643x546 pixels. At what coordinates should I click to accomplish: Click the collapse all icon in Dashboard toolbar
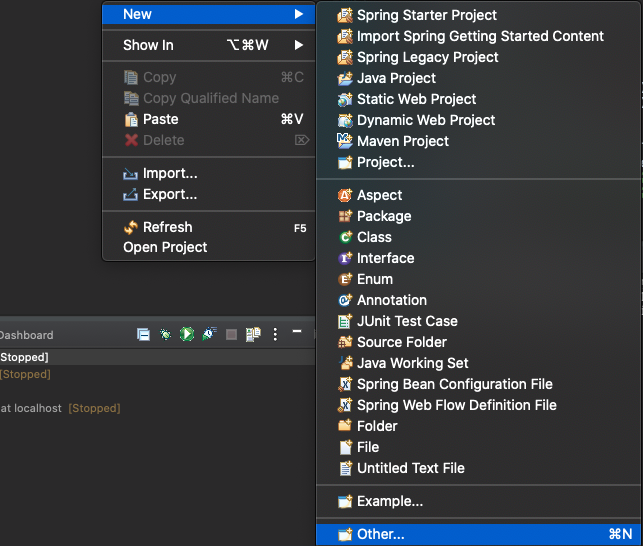(143, 335)
